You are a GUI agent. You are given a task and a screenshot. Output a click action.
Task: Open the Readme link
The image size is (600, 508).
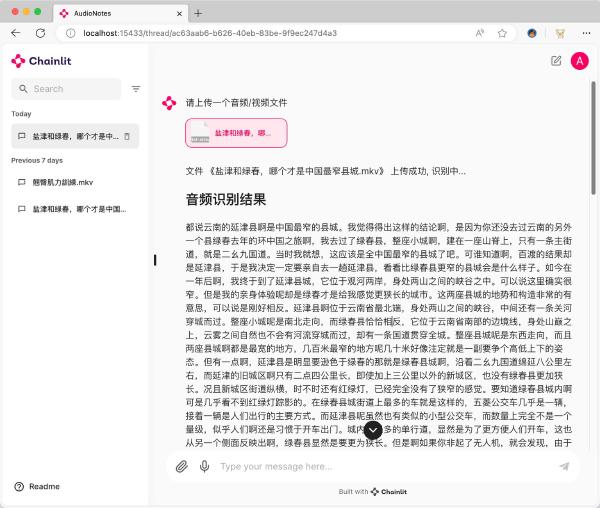coord(37,487)
